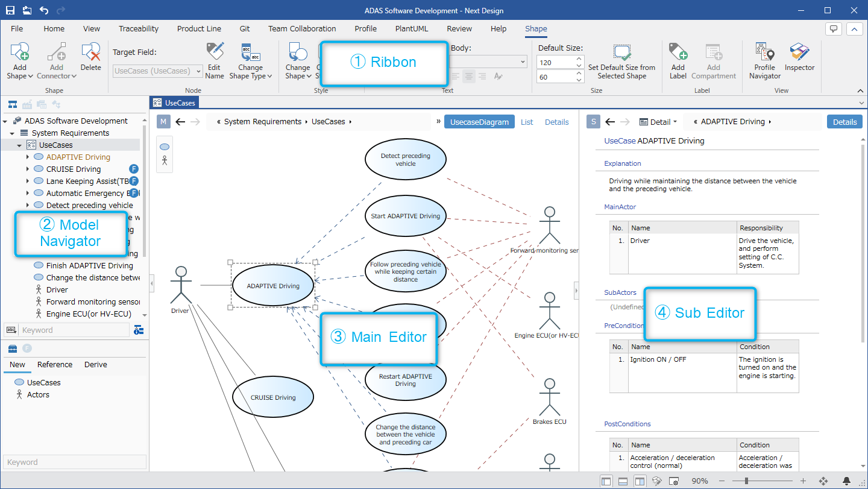Viewport: 868px width, 489px height.
Task: Click the Details button in sub editor
Action: (844, 122)
